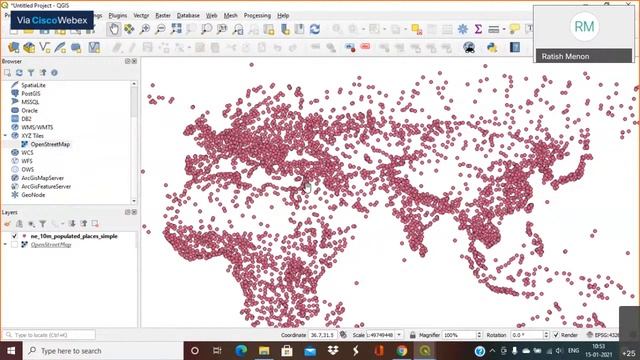Select the Pan Map hand tool

pyautogui.click(x=114, y=29)
